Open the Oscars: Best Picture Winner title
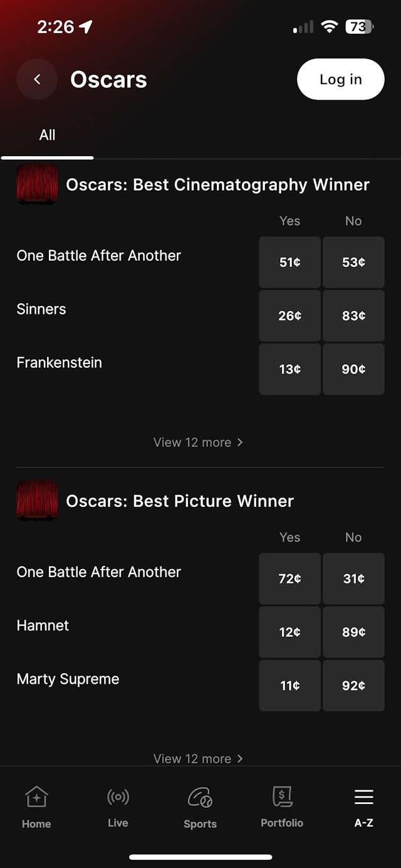Image resolution: width=401 pixels, height=868 pixels. pos(180,501)
